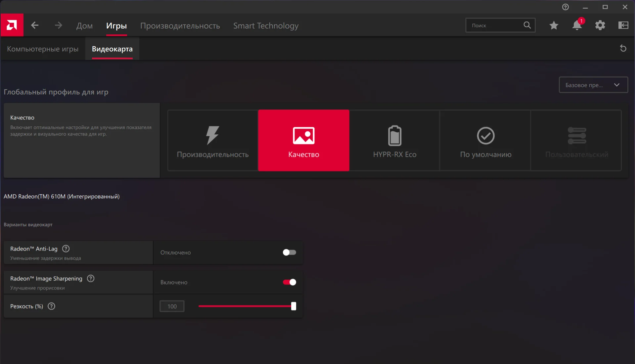Expand the Базовое пре... dropdown
The image size is (635, 364).
tap(593, 85)
